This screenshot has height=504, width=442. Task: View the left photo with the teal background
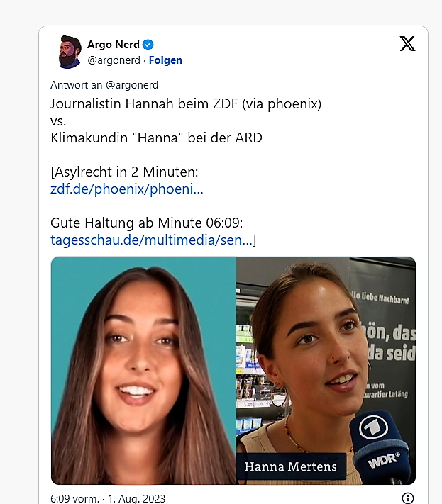pyautogui.click(x=143, y=370)
